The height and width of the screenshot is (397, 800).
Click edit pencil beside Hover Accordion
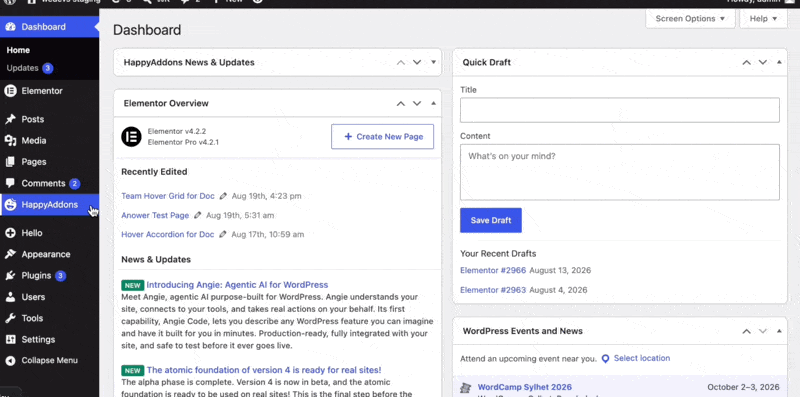click(223, 235)
